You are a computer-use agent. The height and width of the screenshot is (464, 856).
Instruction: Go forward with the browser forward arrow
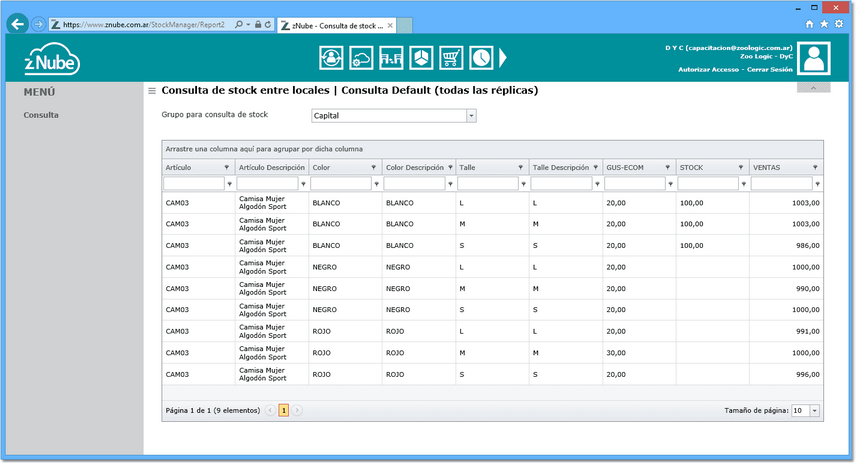[x=38, y=24]
